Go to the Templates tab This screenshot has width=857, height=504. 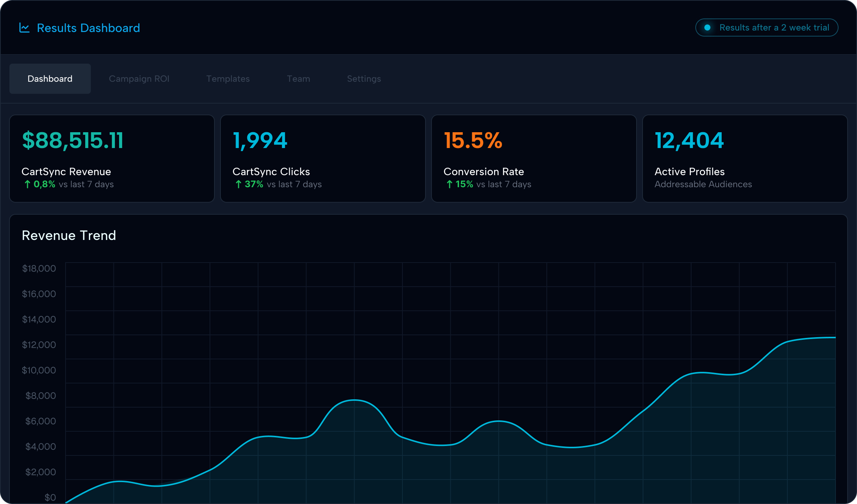228,79
